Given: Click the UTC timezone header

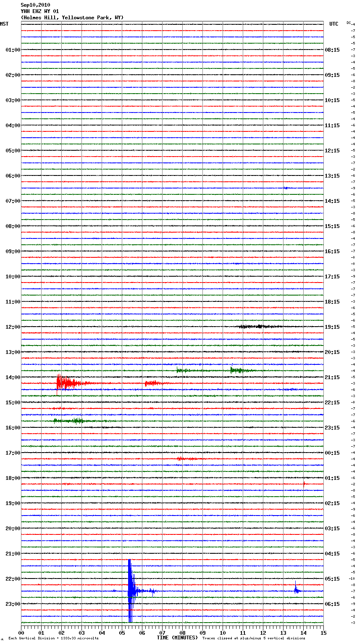Looking at the screenshot, I should point(334,24).
